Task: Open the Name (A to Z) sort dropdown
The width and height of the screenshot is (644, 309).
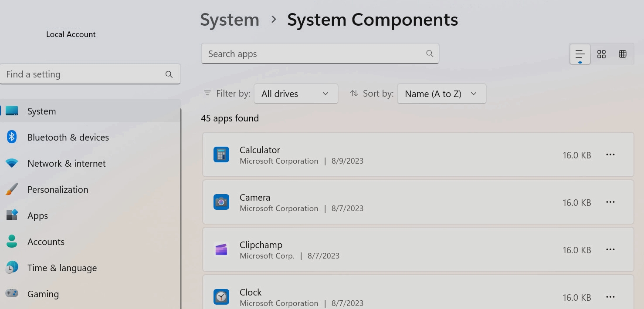Action: 441,94
